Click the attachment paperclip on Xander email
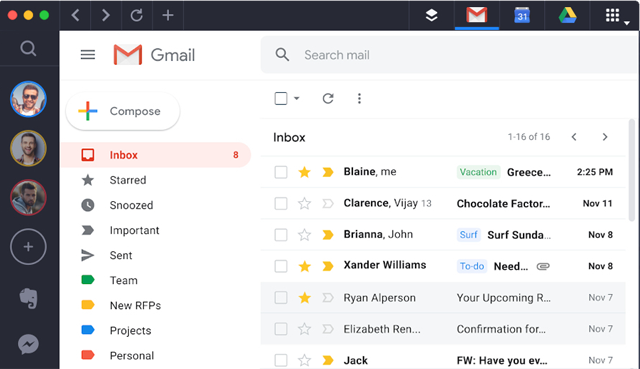The width and height of the screenshot is (640, 369). pyautogui.click(x=543, y=266)
